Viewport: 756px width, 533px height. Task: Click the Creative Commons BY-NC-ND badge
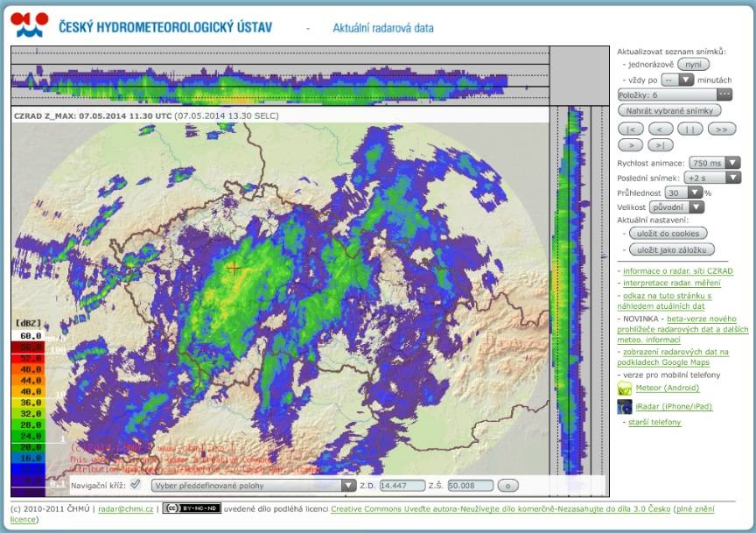[x=192, y=508]
